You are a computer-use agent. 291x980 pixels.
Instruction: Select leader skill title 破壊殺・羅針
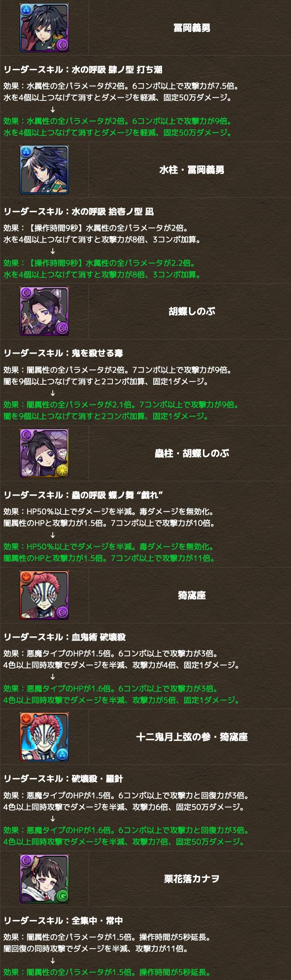97,779
